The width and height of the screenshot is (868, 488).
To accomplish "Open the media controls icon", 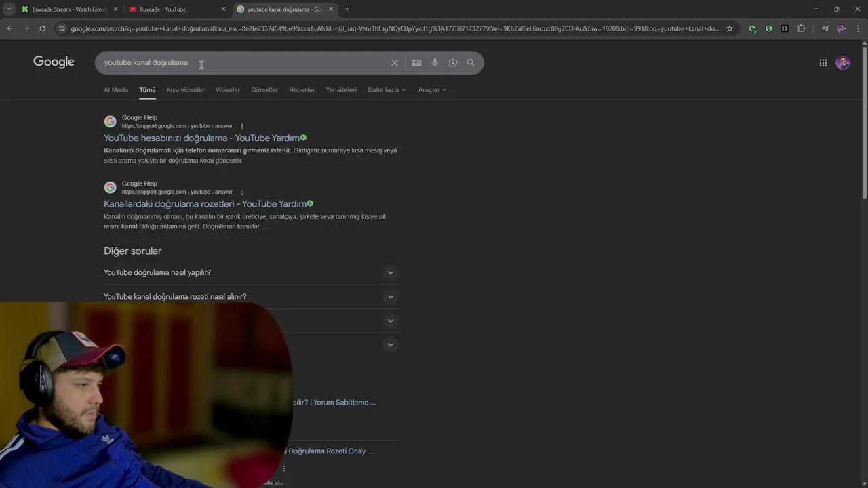I will pyautogui.click(x=825, y=28).
